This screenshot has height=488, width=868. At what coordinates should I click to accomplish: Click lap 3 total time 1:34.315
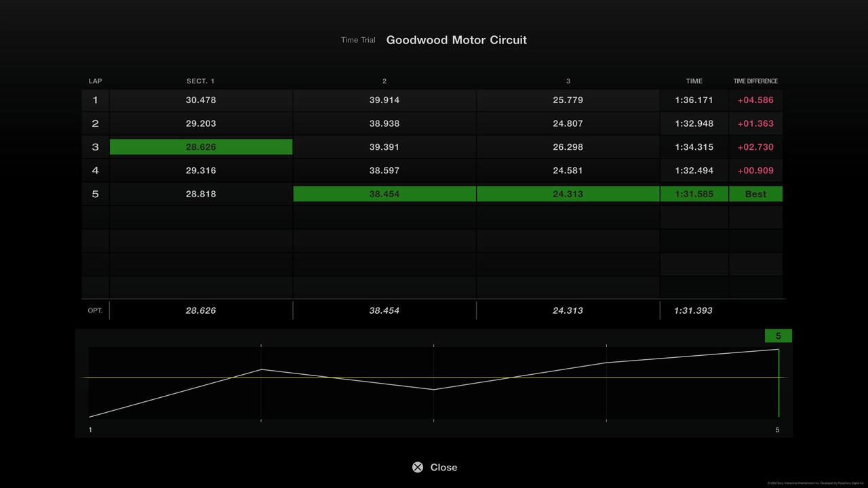click(x=694, y=147)
